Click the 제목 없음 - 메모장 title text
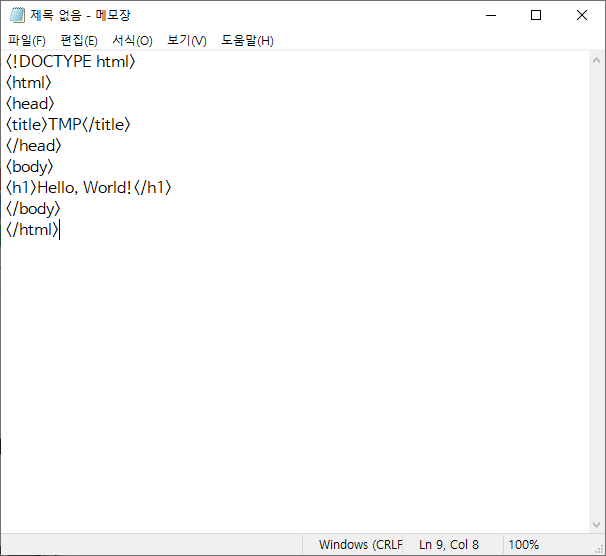This screenshot has width=606, height=556. [80, 15]
